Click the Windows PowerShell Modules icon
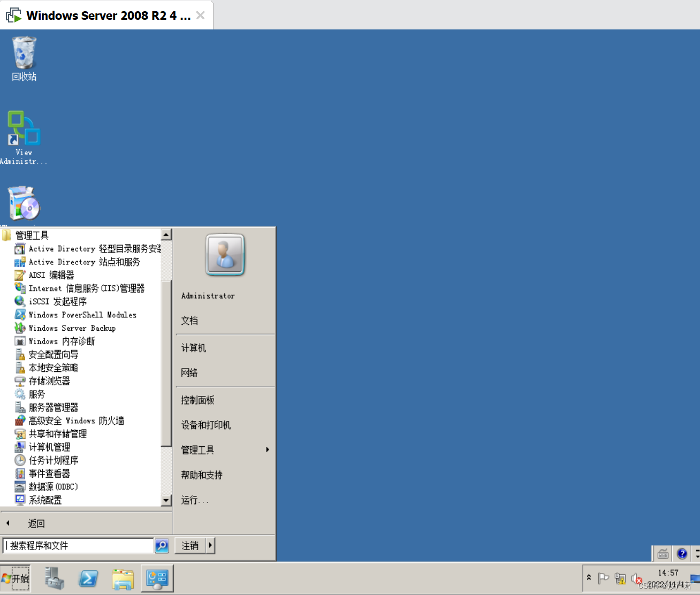The width and height of the screenshot is (700, 595). pos(20,315)
